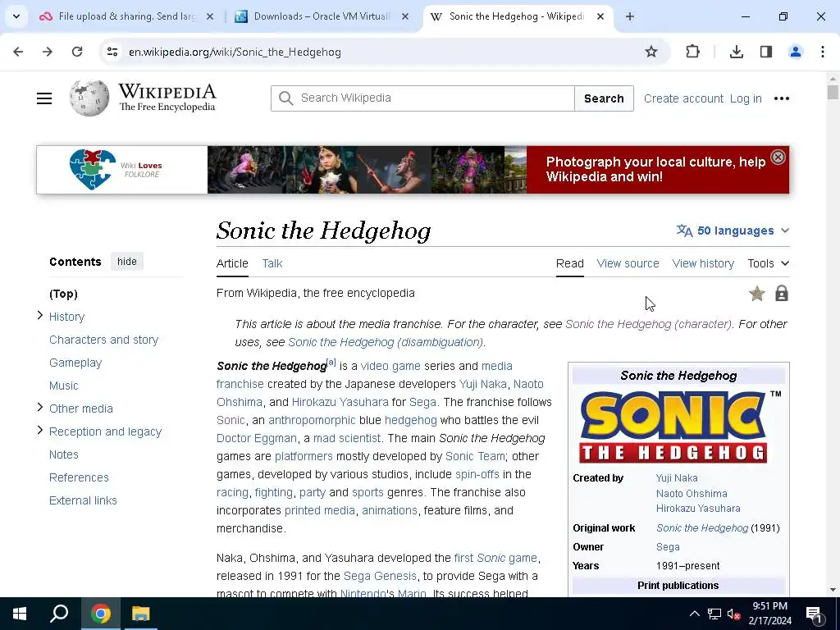Jump to Characters and story section
The width and height of the screenshot is (840, 630).
click(104, 340)
